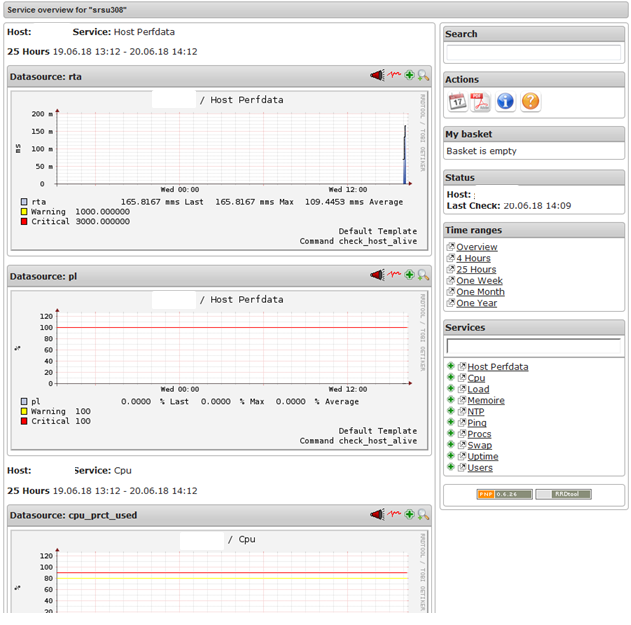
Task: Click the green plus next to Swap service
Action: pyautogui.click(x=451, y=445)
